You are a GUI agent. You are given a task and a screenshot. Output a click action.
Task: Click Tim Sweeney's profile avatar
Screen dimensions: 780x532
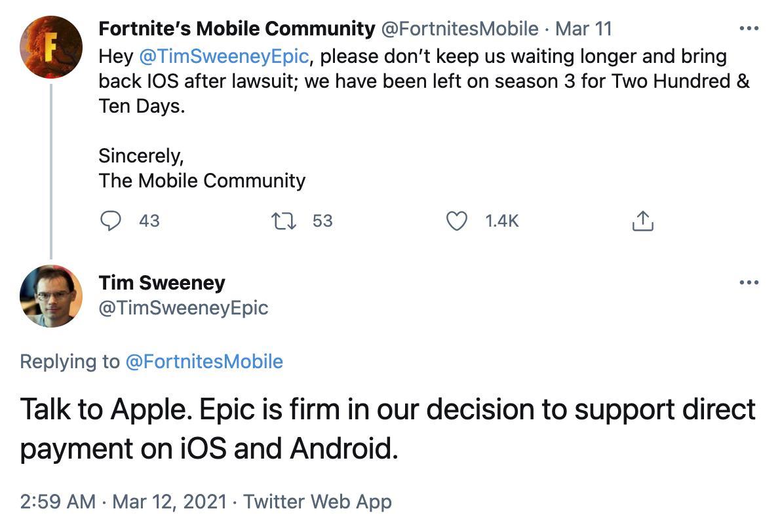pos(50,295)
